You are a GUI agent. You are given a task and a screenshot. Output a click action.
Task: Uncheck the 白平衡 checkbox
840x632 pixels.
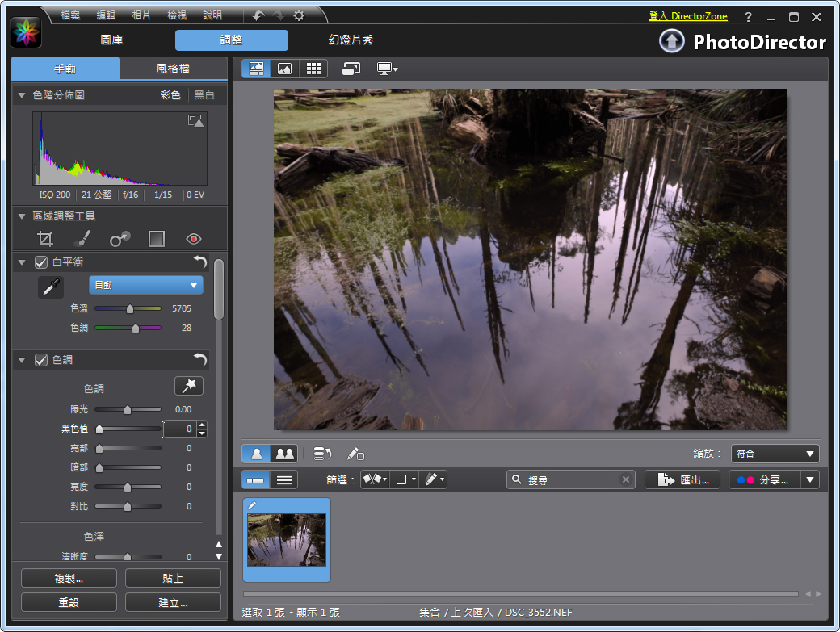coord(41,262)
